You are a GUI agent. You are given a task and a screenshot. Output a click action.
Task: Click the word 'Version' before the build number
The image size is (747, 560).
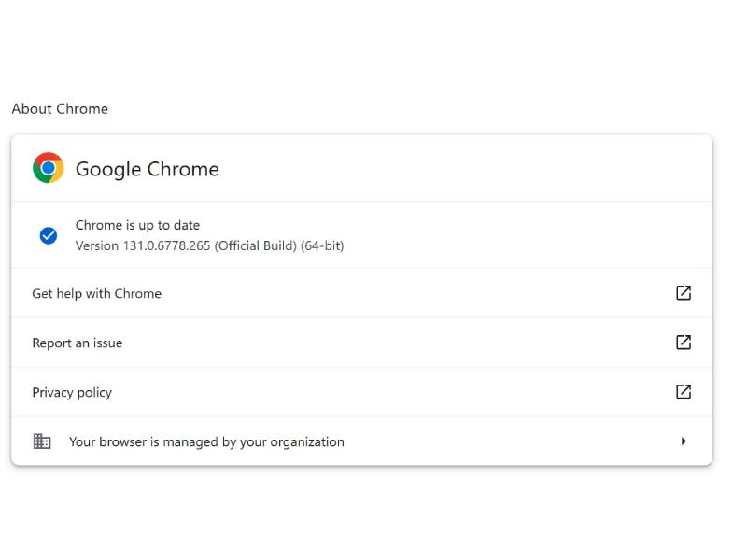97,245
